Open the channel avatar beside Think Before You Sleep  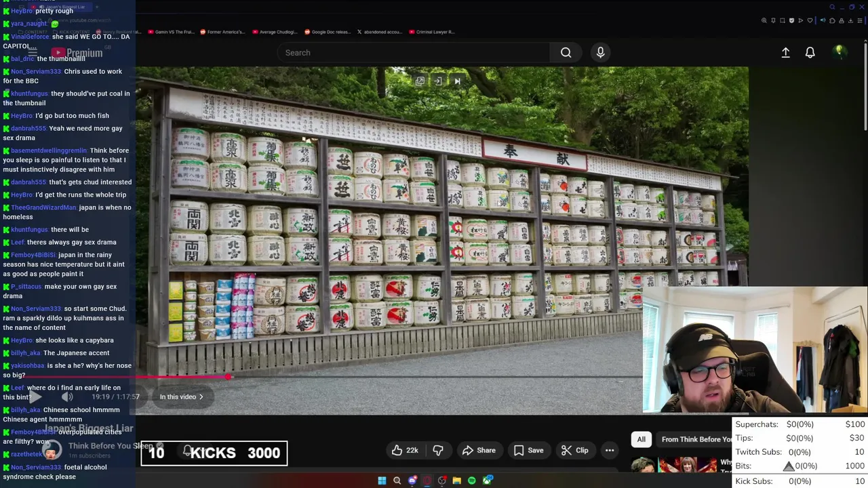(52, 450)
